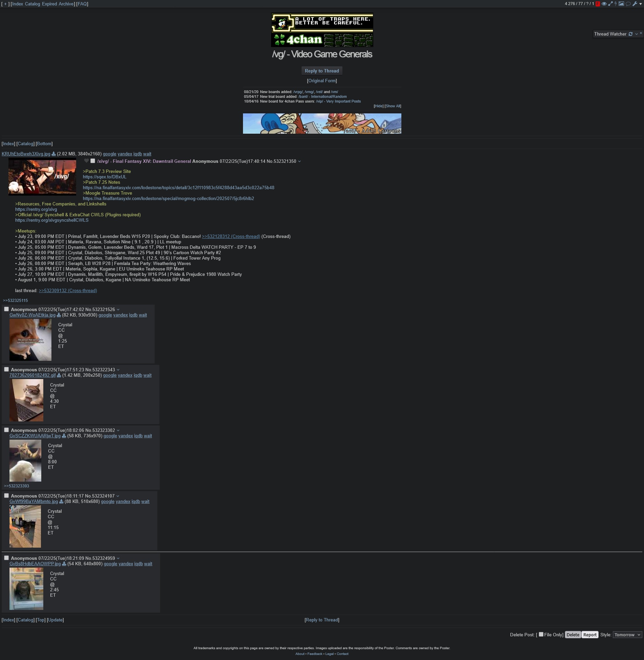
Task: Toggle the thread watcher eye icon in header
Action: pyautogui.click(x=604, y=4)
